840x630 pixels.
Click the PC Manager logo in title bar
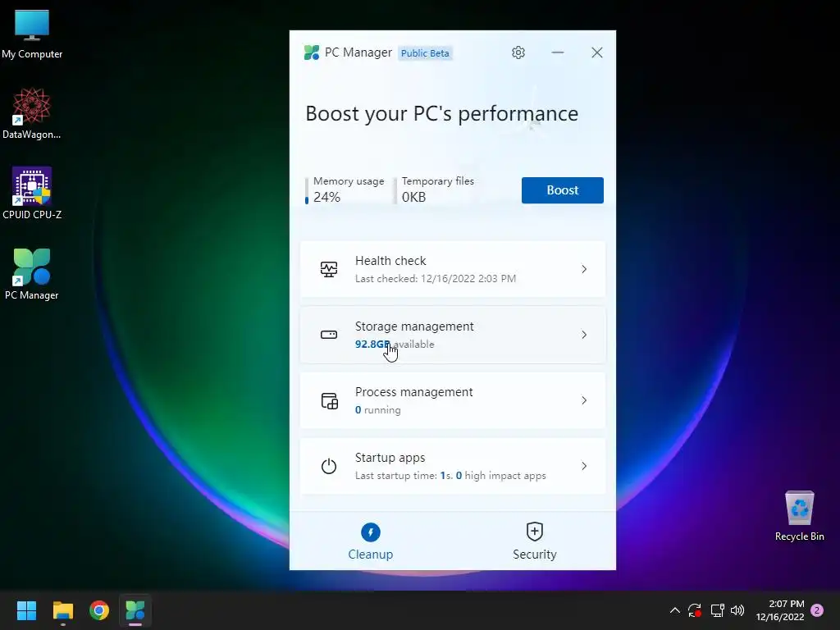[311, 52]
